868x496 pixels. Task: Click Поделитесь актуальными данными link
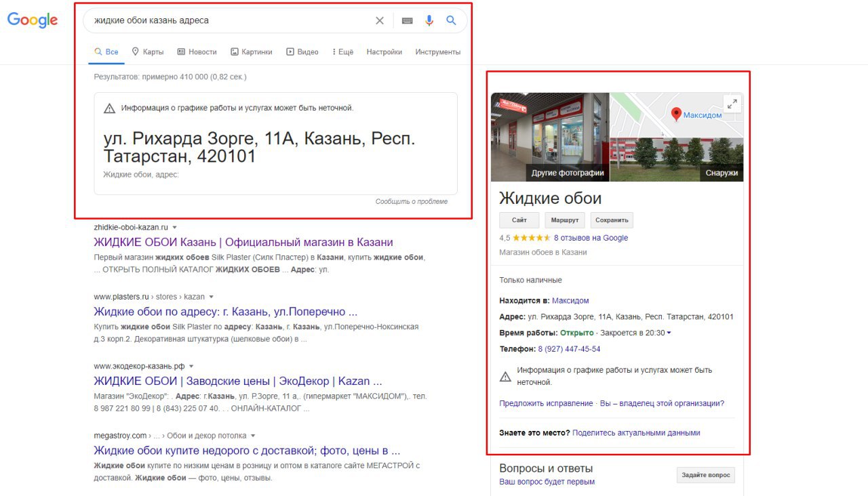[x=636, y=432]
